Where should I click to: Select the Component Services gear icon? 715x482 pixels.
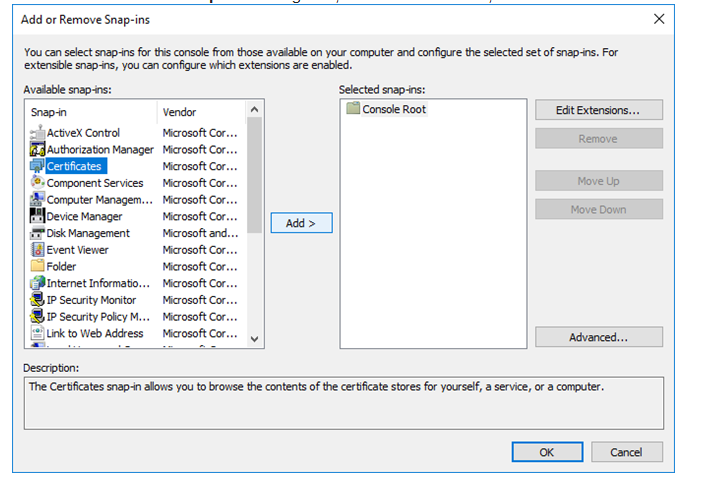[38, 183]
